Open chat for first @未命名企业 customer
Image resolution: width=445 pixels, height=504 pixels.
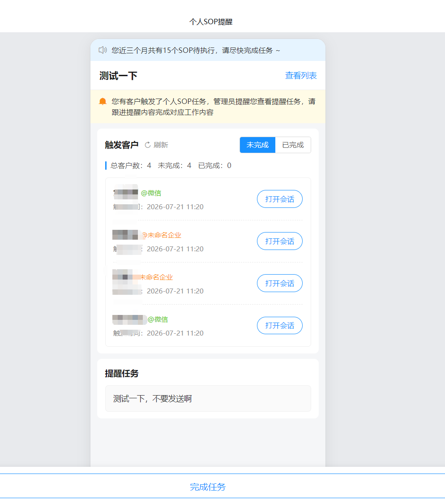coord(279,241)
